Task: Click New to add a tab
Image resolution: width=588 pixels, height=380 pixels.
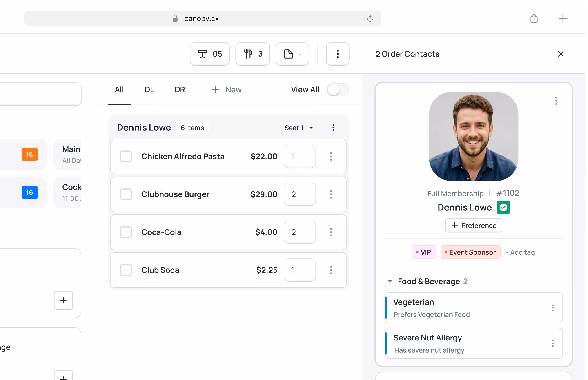Action: pos(227,90)
